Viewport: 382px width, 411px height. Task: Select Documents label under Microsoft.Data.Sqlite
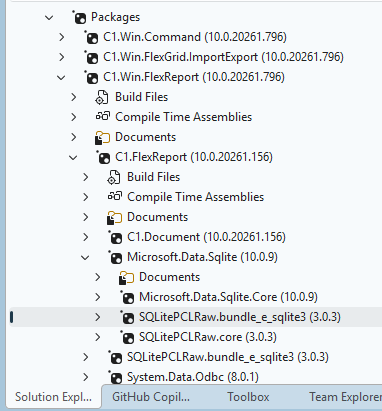pos(170,277)
